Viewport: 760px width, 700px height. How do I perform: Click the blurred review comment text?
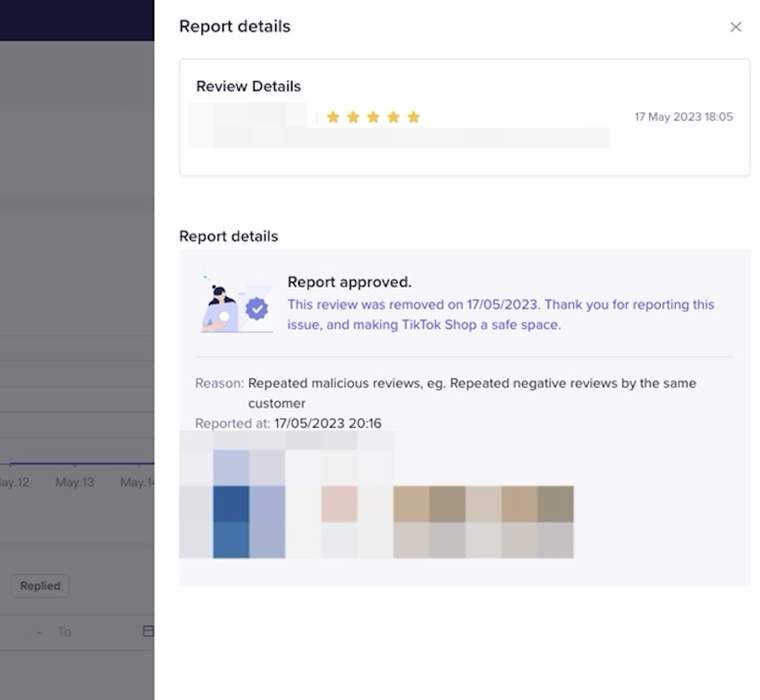tap(402, 138)
